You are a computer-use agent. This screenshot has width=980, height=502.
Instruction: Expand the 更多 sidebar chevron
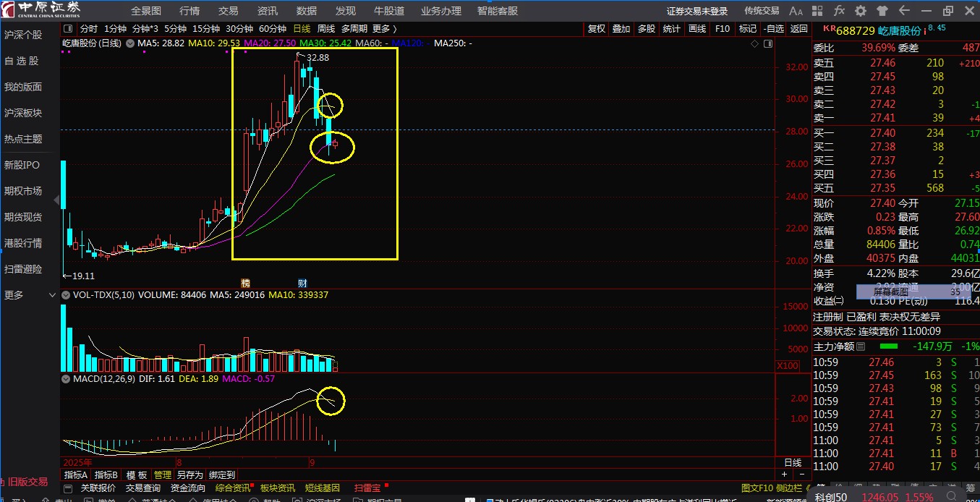tap(52, 295)
